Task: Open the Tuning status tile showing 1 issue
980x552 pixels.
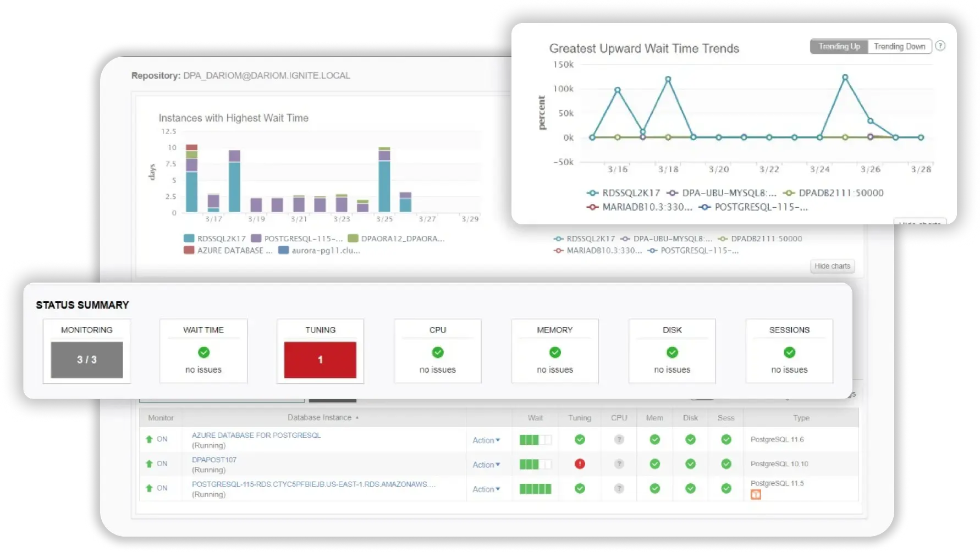Action: (x=320, y=360)
